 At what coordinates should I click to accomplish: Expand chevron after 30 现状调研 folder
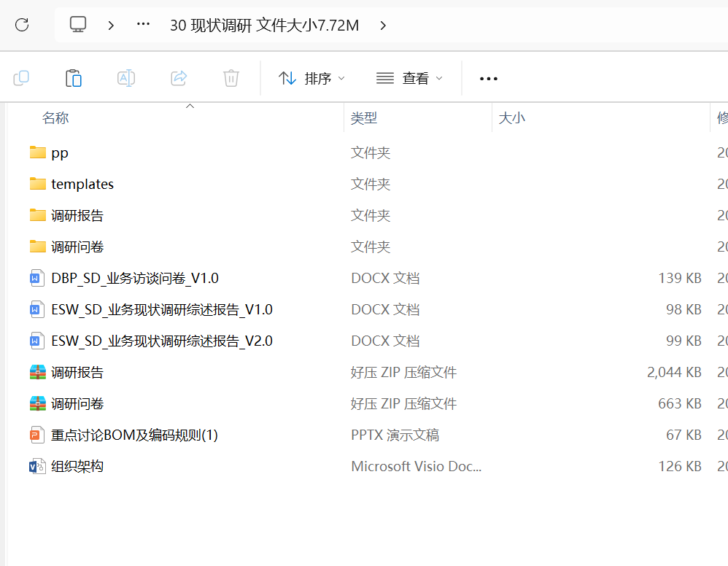click(x=384, y=26)
